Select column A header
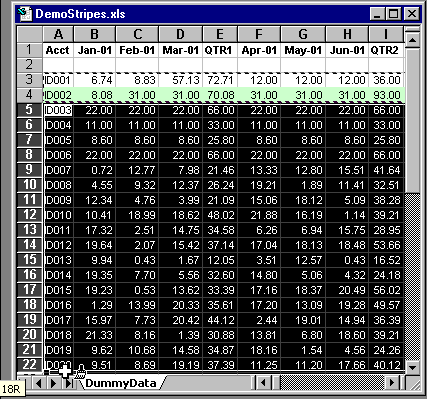The image size is (427, 399). (58, 34)
